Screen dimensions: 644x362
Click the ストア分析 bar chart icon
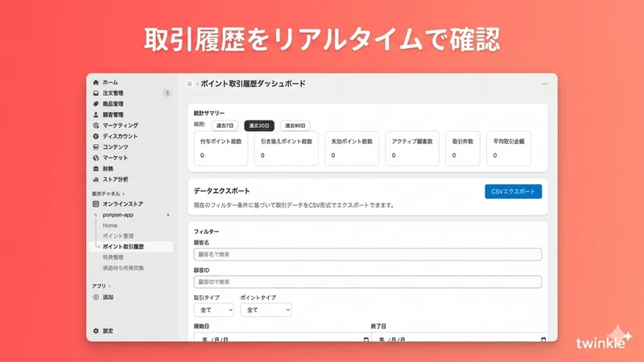tap(96, 179)
